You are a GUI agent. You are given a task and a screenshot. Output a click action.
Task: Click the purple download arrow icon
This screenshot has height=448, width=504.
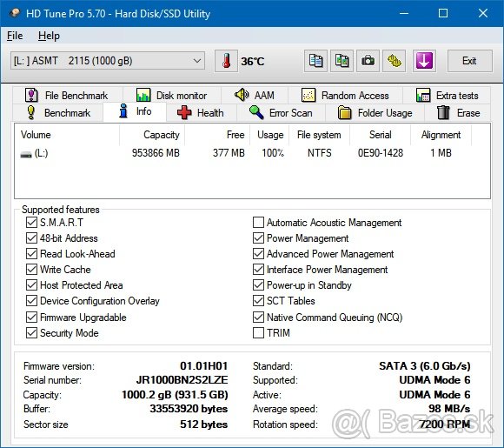pyautogui.click(x=424, y=61)
